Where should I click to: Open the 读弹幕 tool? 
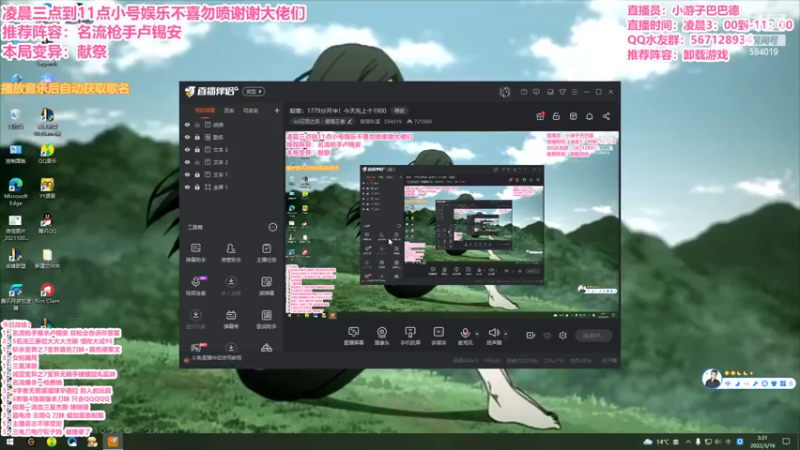coord(266,286)
